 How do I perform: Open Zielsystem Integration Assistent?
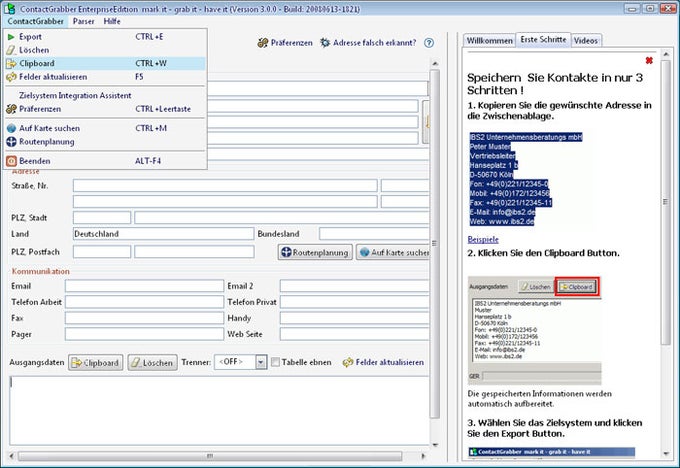pos(105,95)
